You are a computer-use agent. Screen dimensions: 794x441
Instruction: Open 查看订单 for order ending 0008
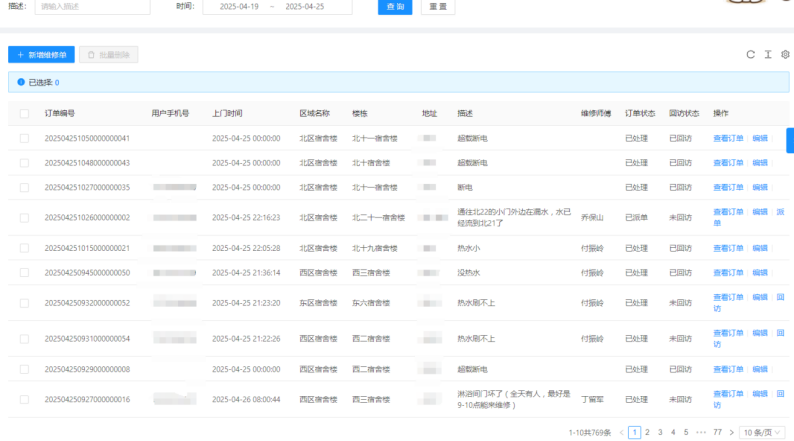pyautogui.click(x=728, y=369)
